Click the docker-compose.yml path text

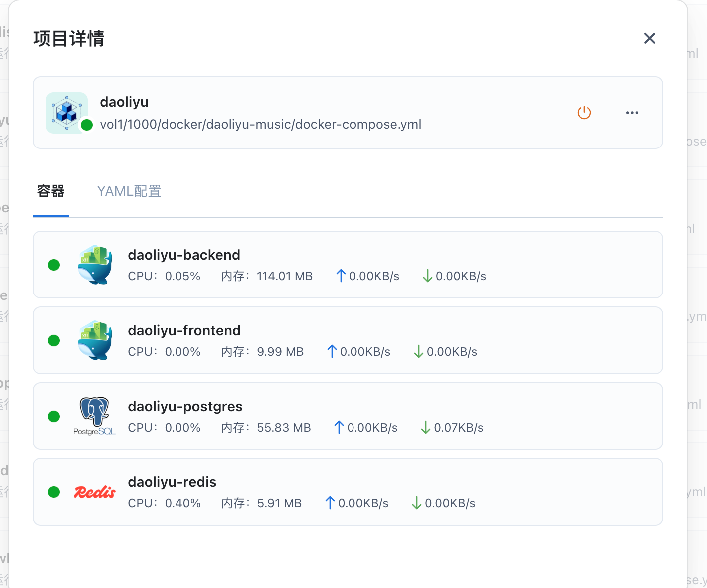[x=260, y=124]
